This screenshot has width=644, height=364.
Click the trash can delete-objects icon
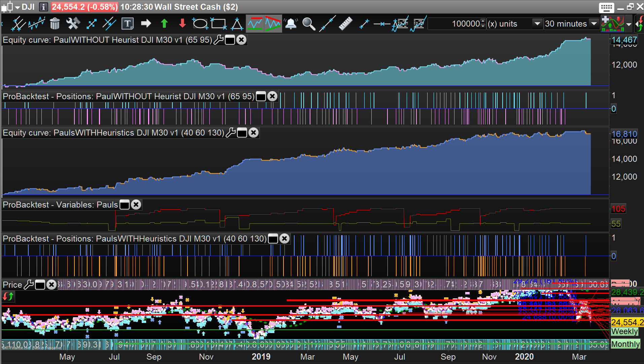tap(55, 24)
